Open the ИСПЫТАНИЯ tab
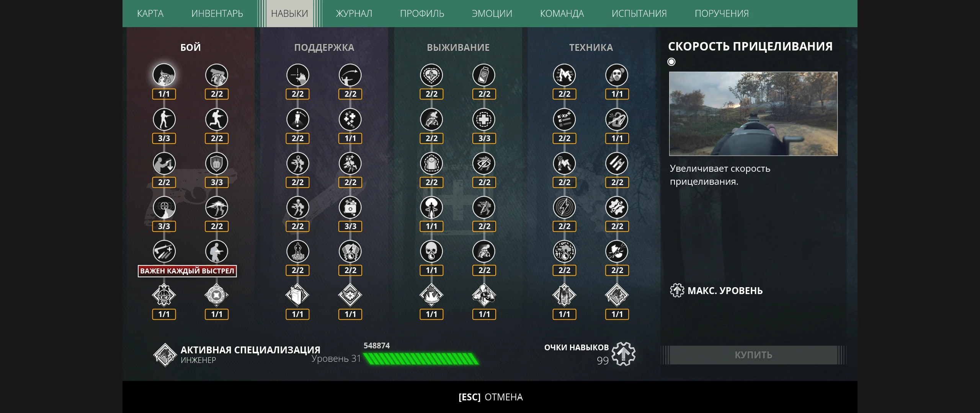980x413 pixels. click(x=639, y=14)
